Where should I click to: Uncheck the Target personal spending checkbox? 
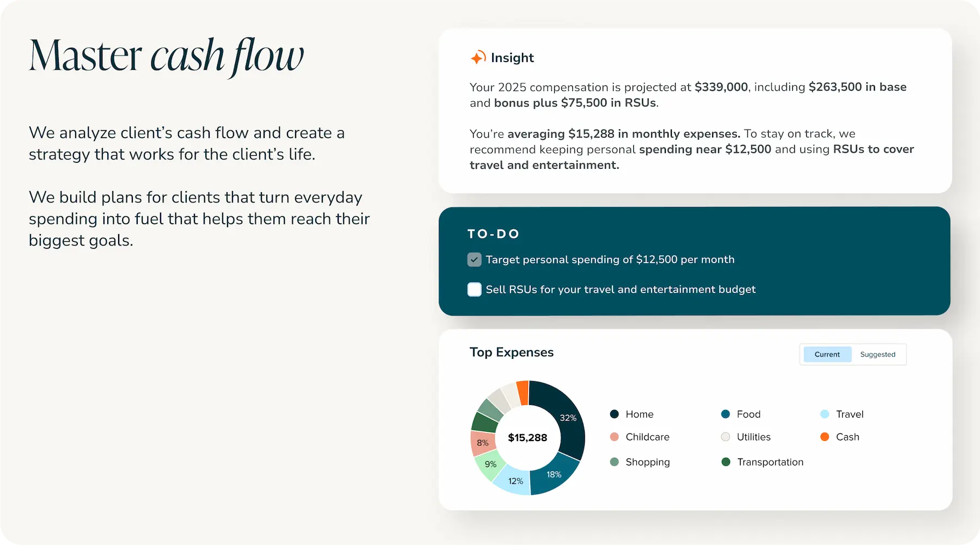click(x=474, y=260)
